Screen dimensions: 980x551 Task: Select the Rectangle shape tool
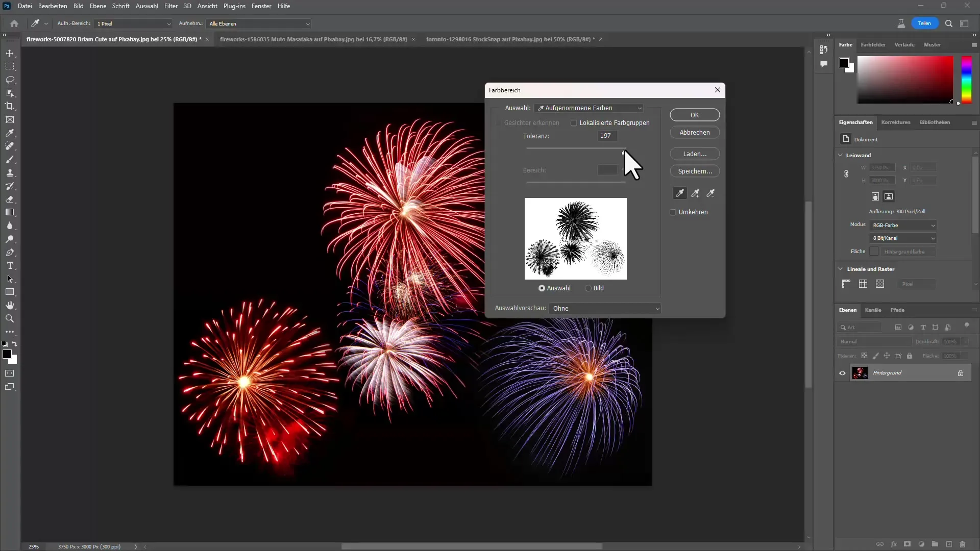point(10,292)
